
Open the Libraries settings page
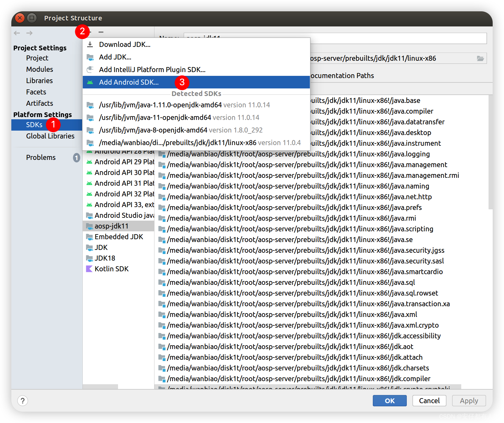click(39, 81)
